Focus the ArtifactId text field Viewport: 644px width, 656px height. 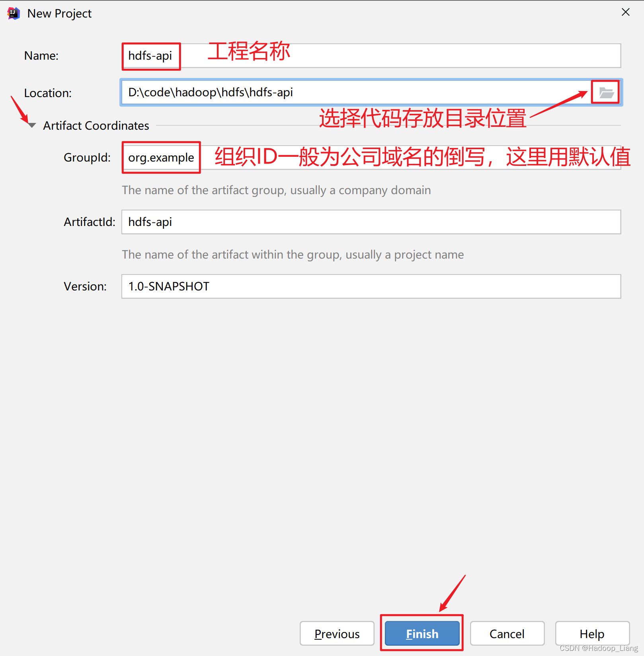pyautogui.click(x=371, y=222)
